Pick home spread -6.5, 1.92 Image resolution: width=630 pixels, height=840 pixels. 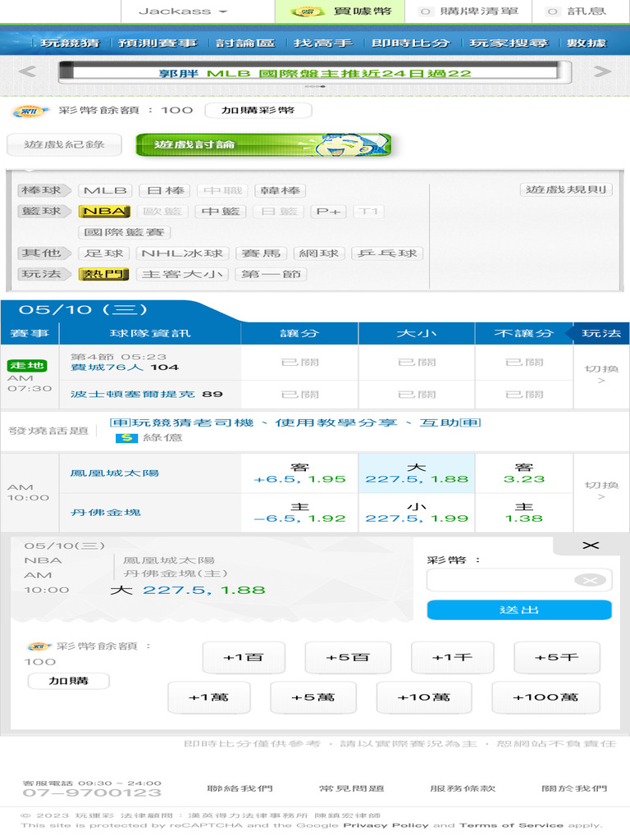[299, 513]
